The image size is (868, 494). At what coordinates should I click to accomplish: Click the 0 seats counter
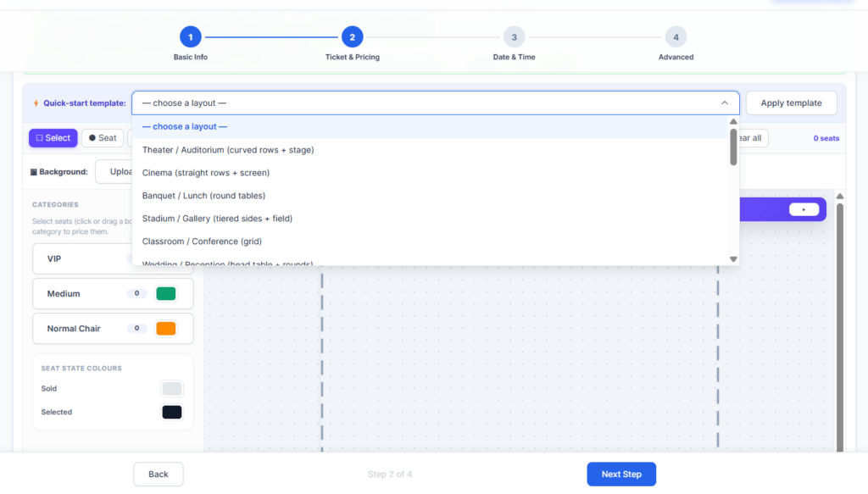pos(826,138)
